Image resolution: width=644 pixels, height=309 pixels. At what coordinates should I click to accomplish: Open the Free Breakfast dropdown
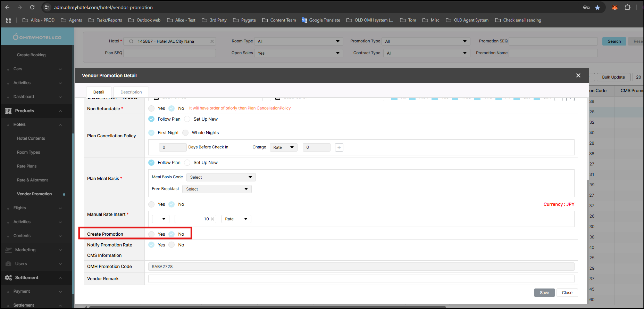[217, 189]
